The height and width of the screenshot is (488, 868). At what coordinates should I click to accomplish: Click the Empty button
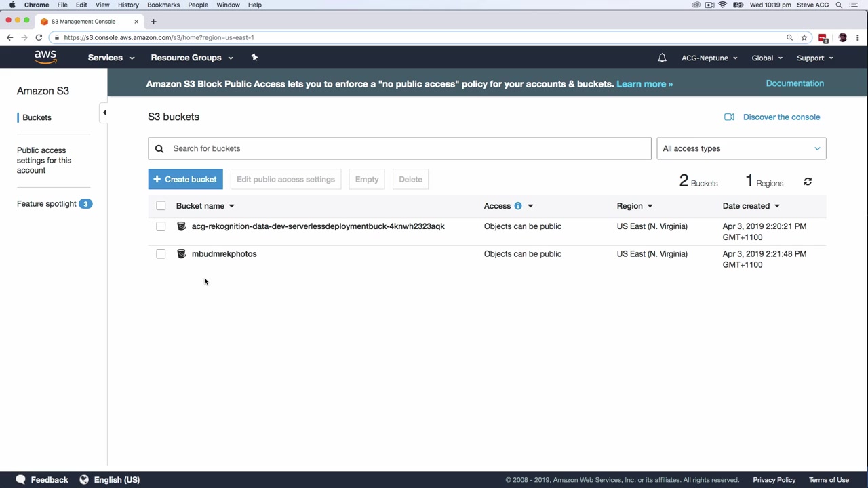[367, 179]
